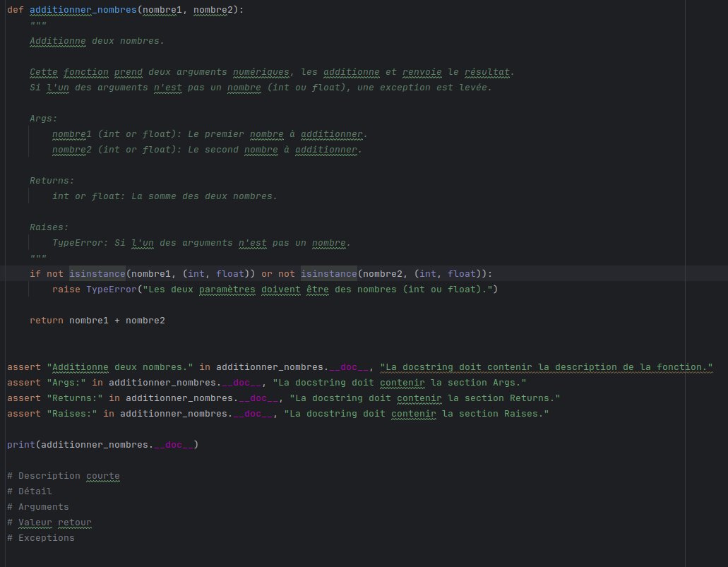
Task: Click parameter nombre1 in the def signature
Action: pos(162,10)
